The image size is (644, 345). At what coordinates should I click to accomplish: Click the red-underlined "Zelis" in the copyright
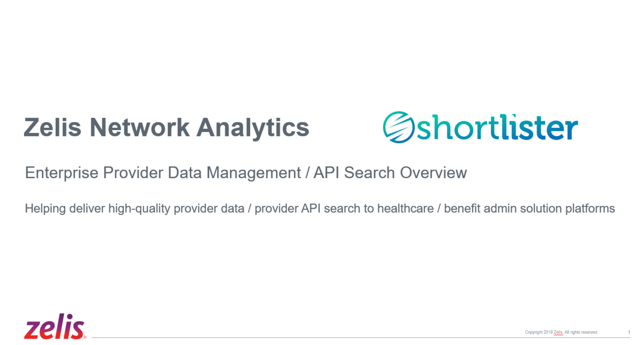tap(558, 332)
